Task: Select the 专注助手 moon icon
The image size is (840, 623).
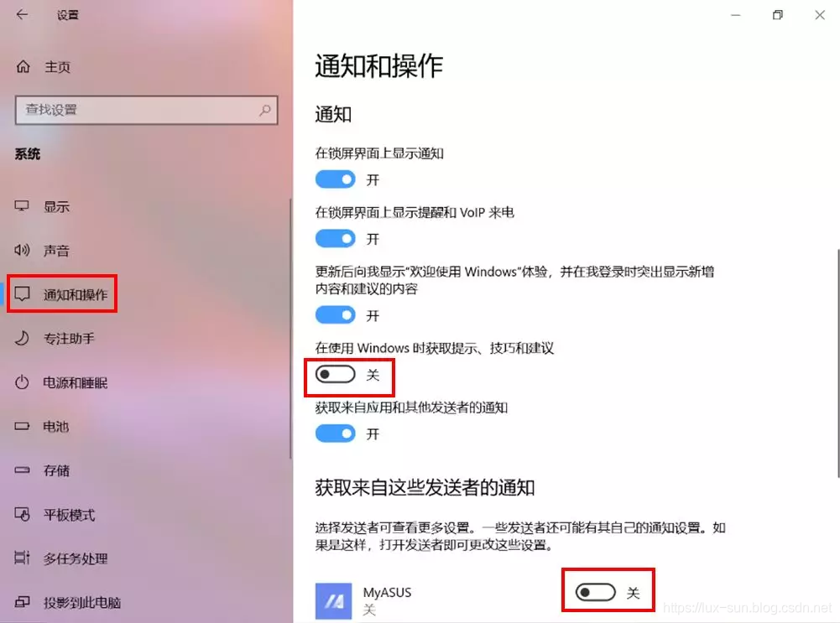Action: pyautogui.click(x=22, y=338)
